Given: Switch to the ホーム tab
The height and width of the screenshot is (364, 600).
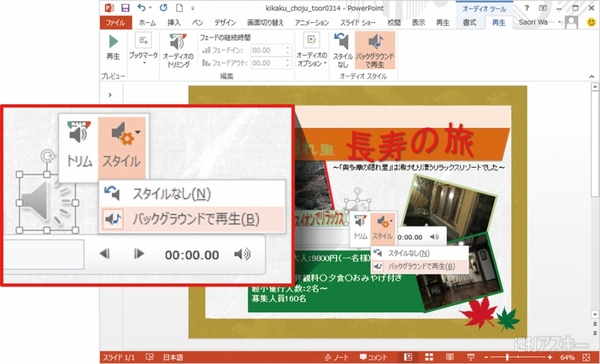Looking at the screenshot, I should 147,23.
